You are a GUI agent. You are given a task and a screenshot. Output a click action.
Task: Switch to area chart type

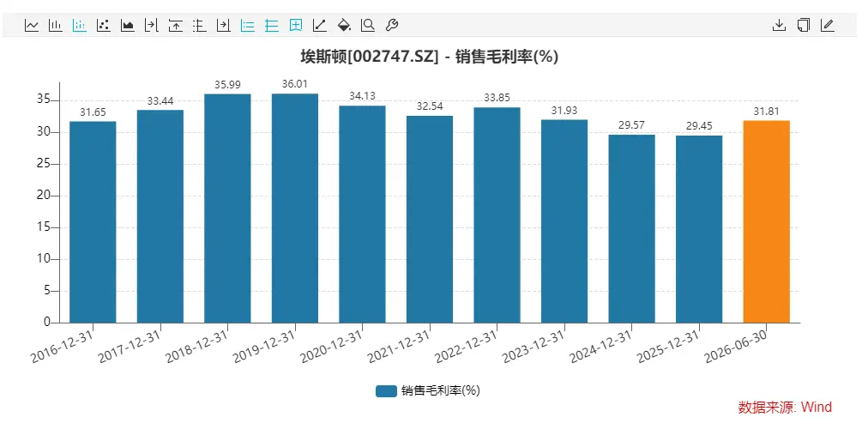tap(128, 25)
